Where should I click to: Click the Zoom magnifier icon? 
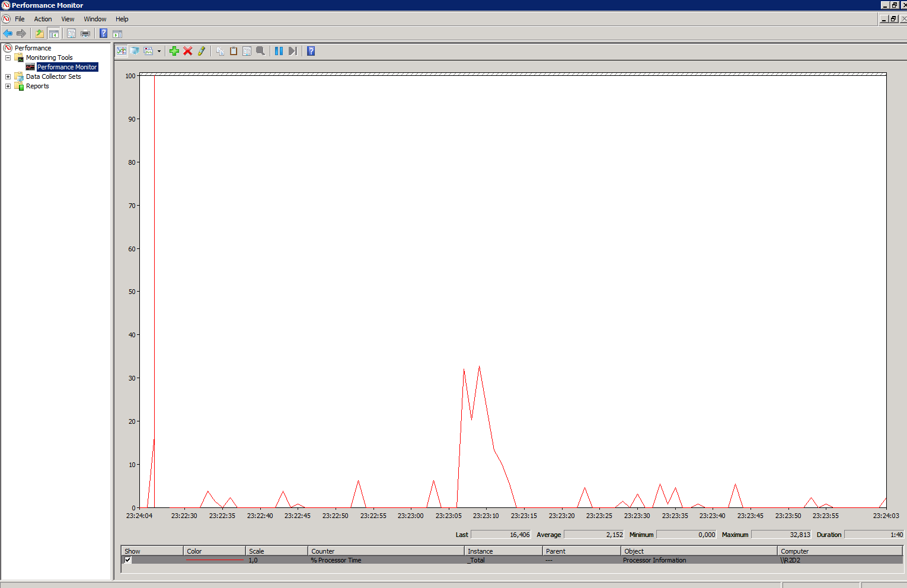tap(261, 51)
